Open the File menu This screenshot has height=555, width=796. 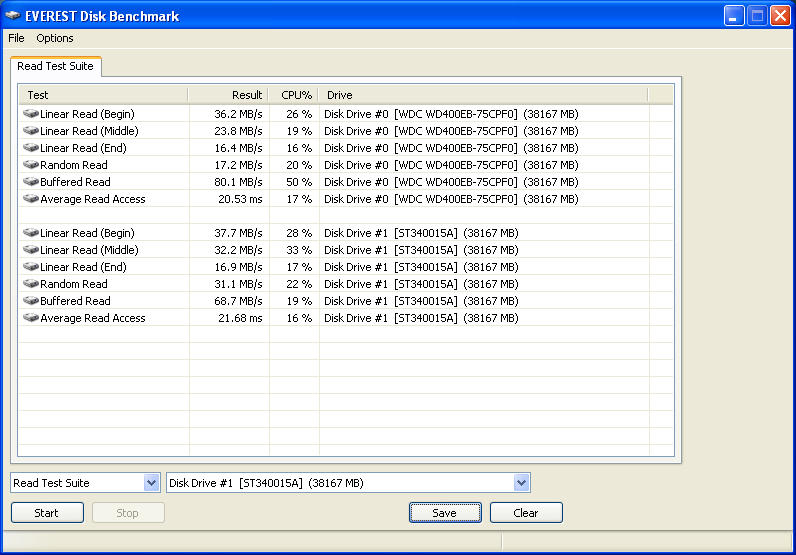16,38
